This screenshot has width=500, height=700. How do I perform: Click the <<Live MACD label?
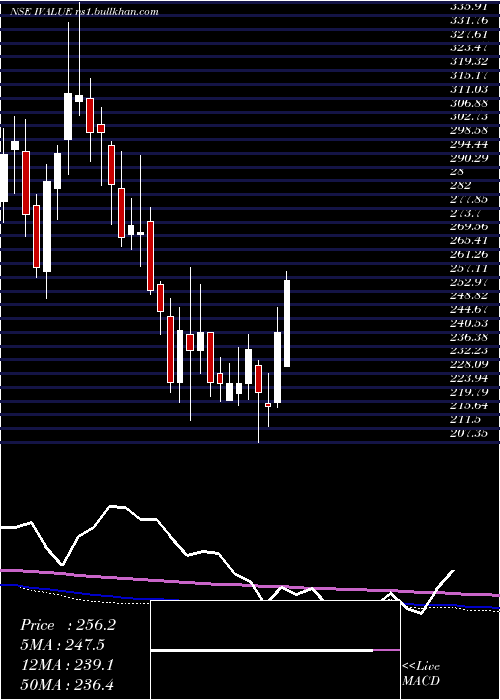tap(421, 674)
